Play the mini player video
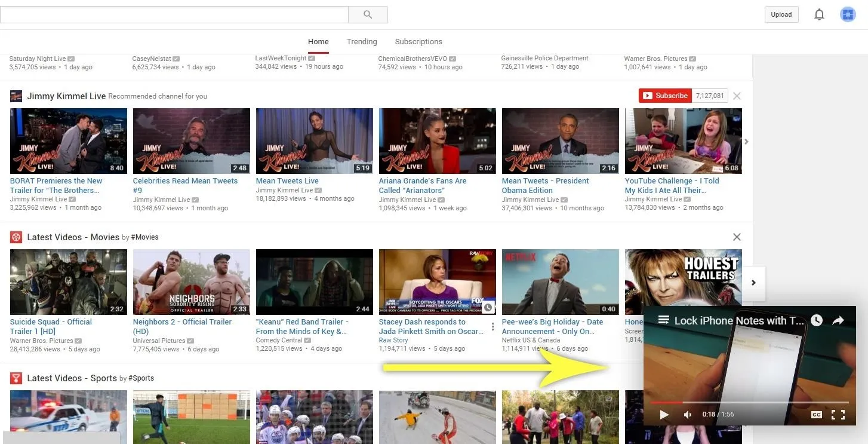This screenshot has width=868, height=444. (664, 415)
